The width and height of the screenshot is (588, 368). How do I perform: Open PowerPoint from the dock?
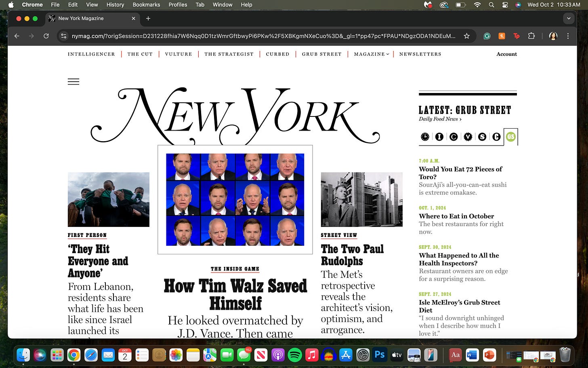click(x=489, y=355)
